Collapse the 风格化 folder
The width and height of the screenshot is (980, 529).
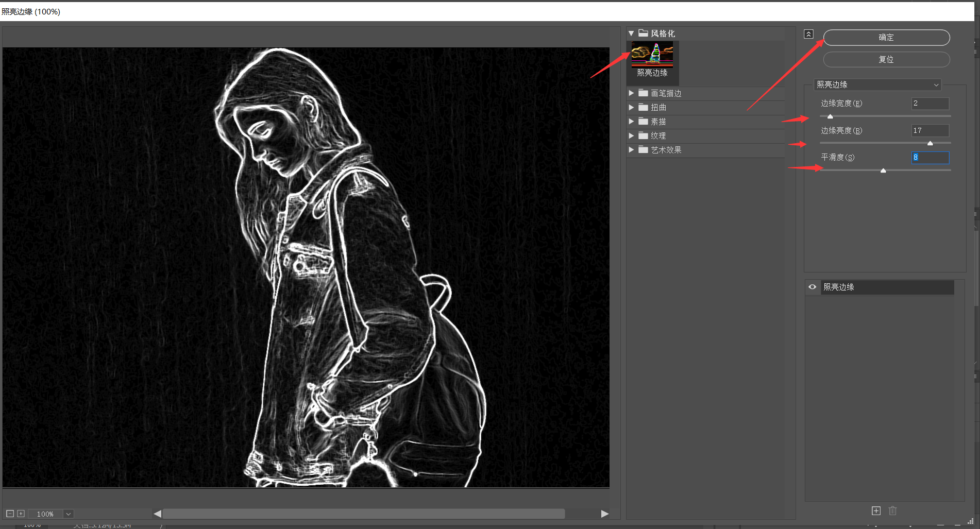[631, 33]
